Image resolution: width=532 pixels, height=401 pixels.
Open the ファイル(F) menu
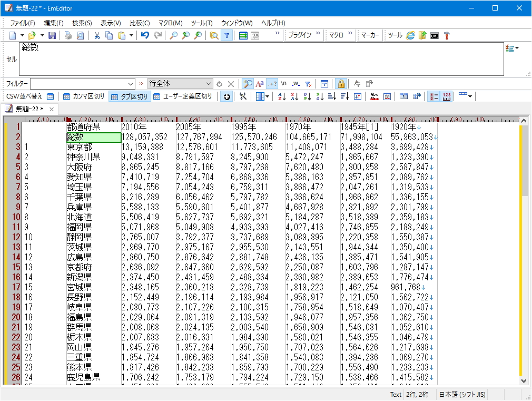[23, 23]
